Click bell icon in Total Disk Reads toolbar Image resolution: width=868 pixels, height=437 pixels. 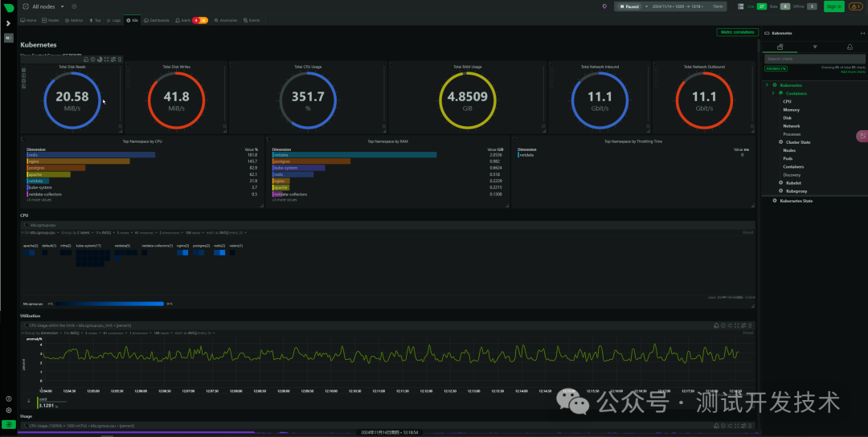pos(86,59)
